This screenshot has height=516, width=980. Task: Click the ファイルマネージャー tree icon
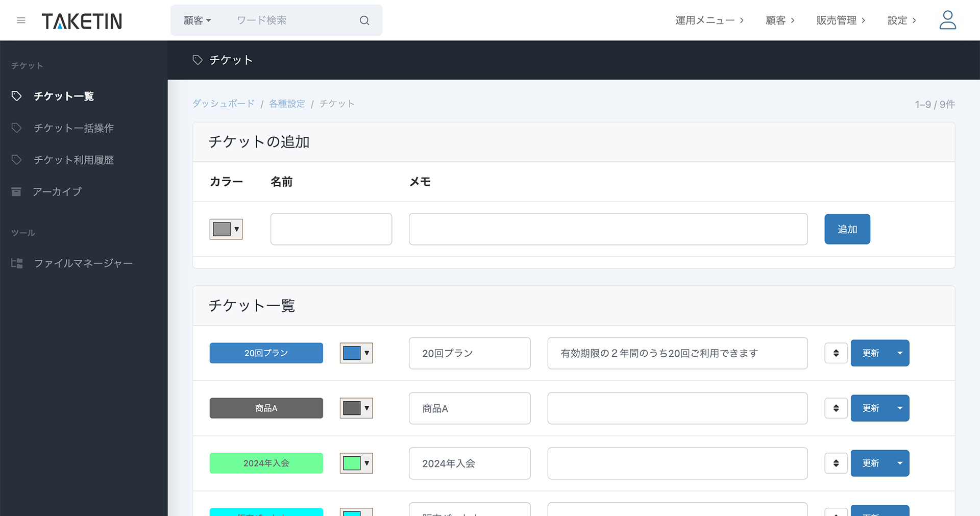click(17, 263)
